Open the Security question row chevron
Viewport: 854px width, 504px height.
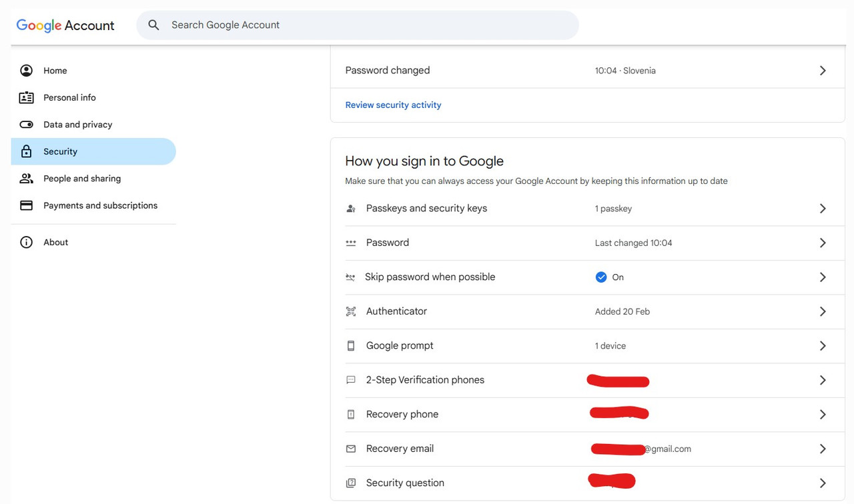[x=823, y=483]
